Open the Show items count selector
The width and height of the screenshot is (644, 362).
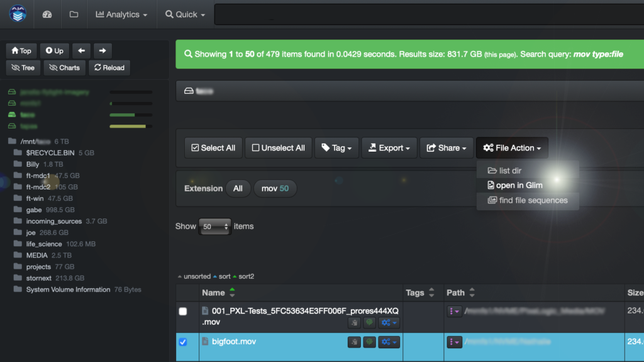tap(215, 226)
